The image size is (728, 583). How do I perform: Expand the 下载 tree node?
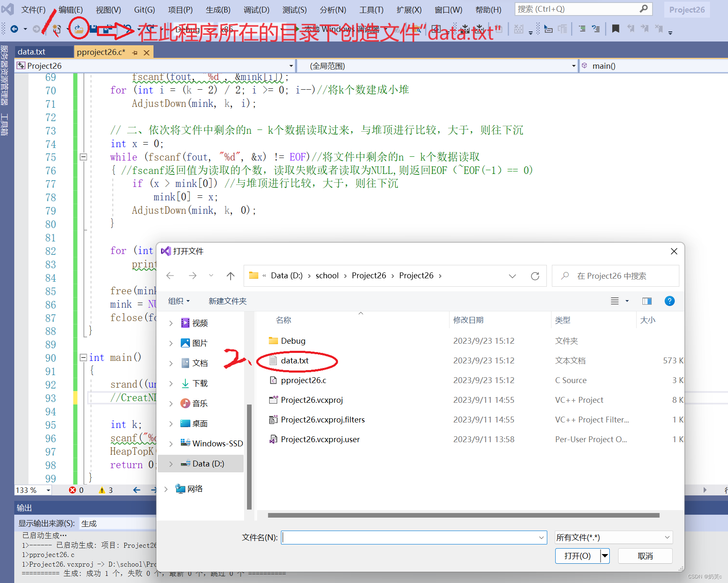171,383
